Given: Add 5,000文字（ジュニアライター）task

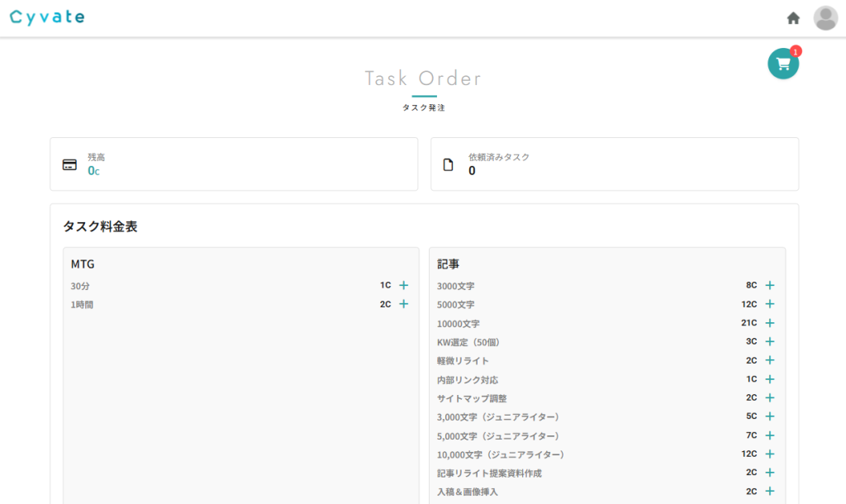Looking at the screenshot, I should point(770,435).
